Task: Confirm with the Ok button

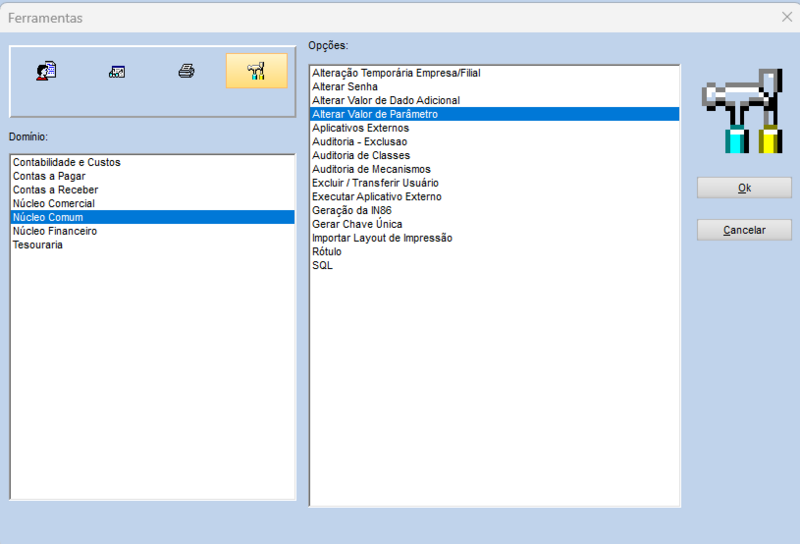Action: (x=744, y=188)
